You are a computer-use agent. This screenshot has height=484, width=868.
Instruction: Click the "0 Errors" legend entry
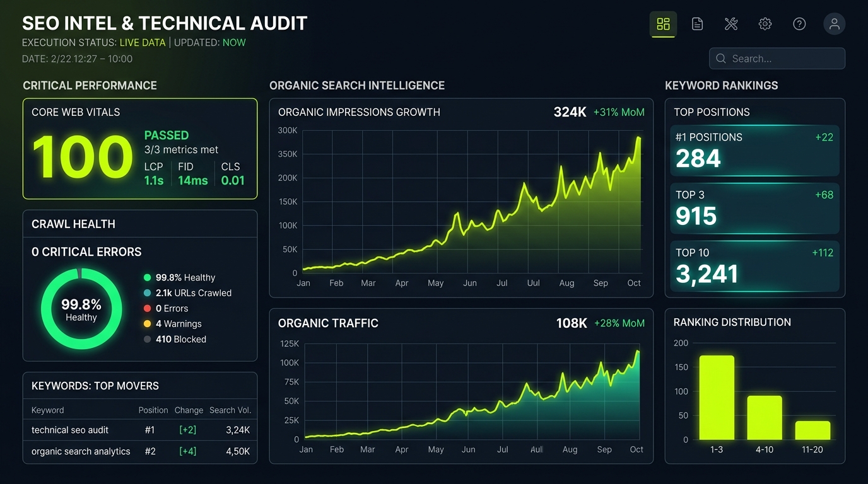[166, 308]
